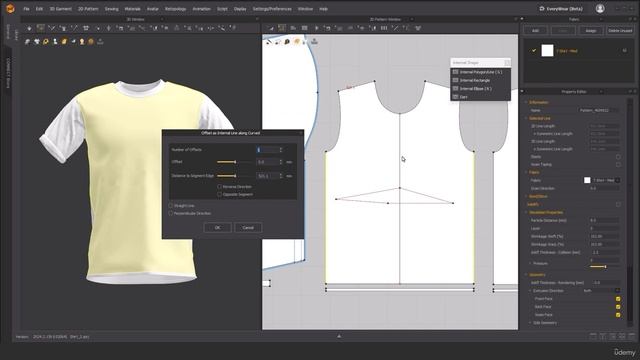Expand the Side Geometry row
Screen dimensions: 640x360
click(530, 323)
